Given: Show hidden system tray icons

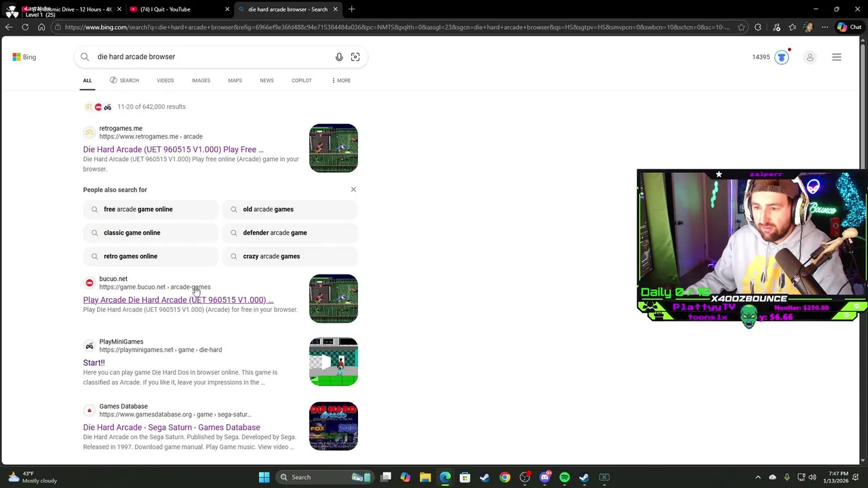Looking at the screenshot, I should point(758,477).
